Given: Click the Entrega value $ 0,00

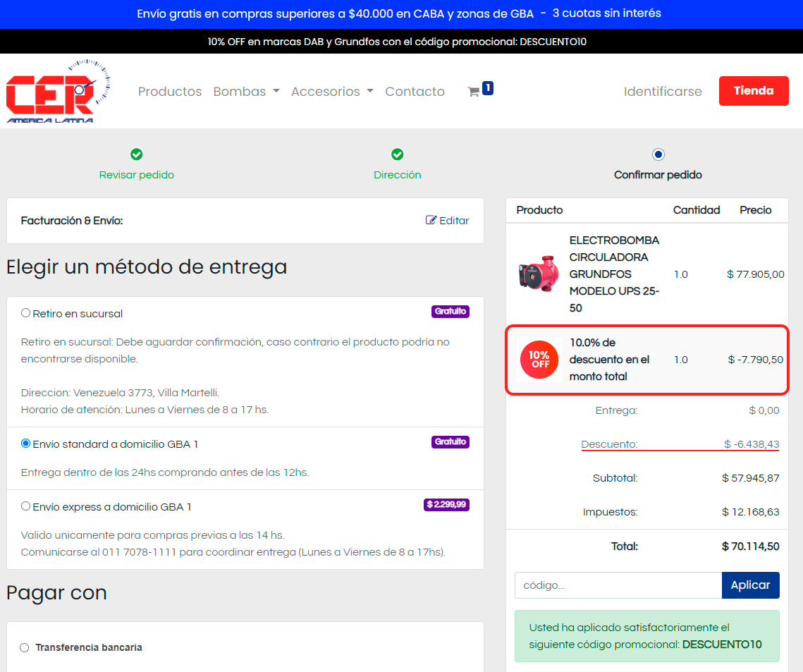Looking at the screenshot, I should (764, 410).
